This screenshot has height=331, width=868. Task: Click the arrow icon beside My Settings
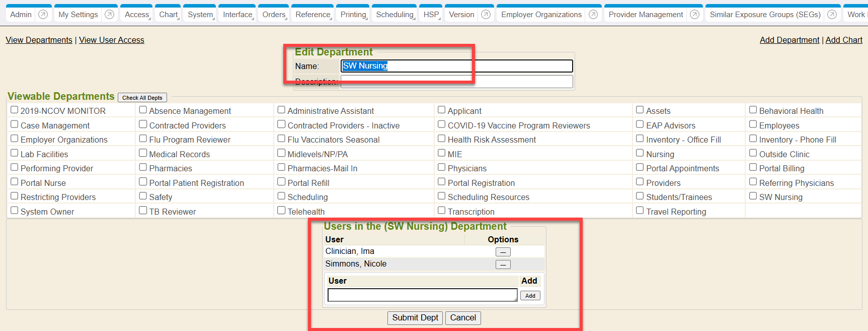click(x=109, y=15)
